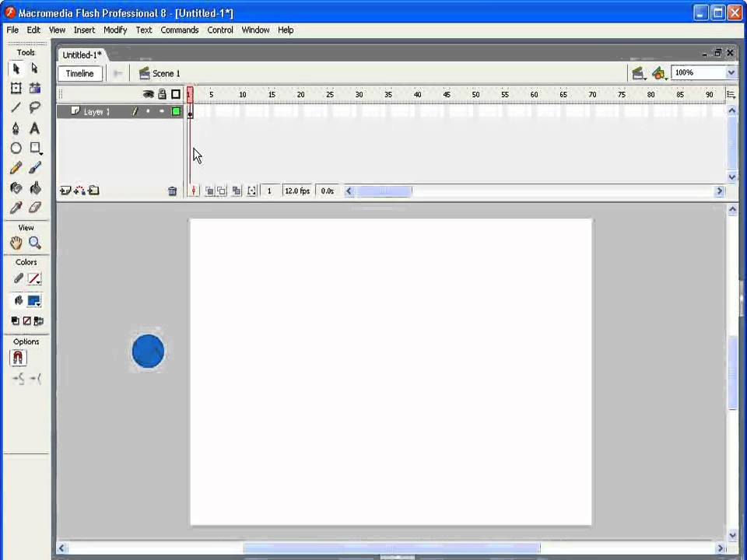Select the Rectangle tool
Image resolution: width=747 pixels, height=560 pixels.
click(35, 148)
